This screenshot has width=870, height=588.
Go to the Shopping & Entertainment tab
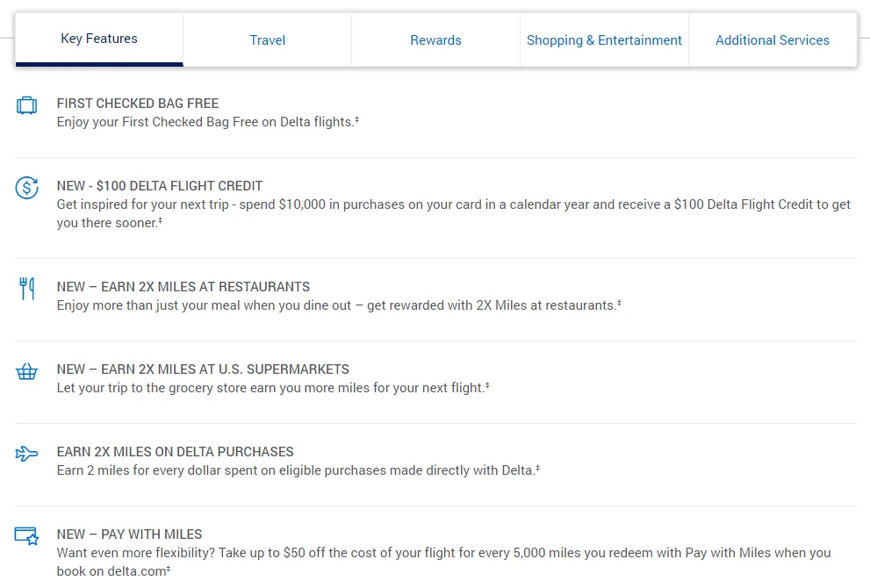[x=604, y=40]
